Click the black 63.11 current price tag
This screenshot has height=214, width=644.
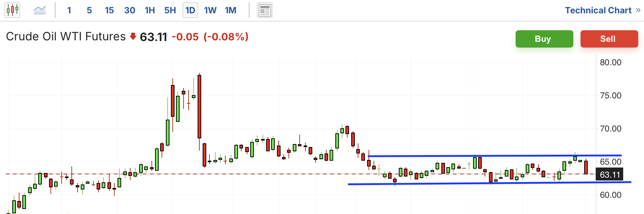coord(609,175)
